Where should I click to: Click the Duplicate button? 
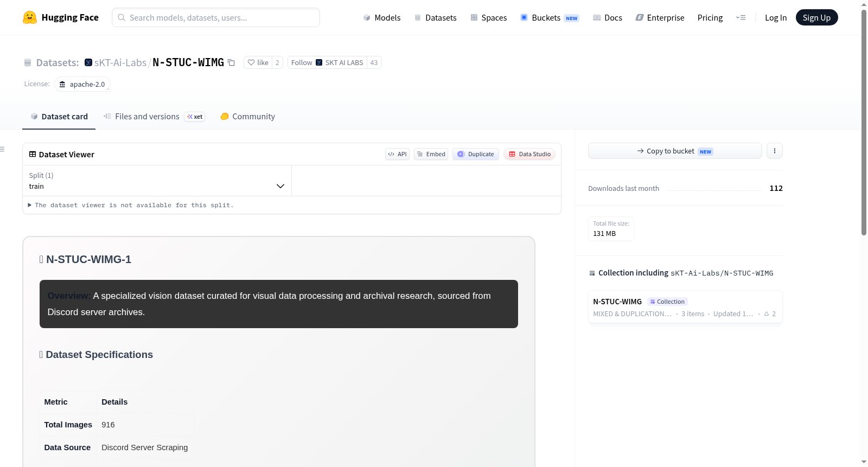point(476,154)
